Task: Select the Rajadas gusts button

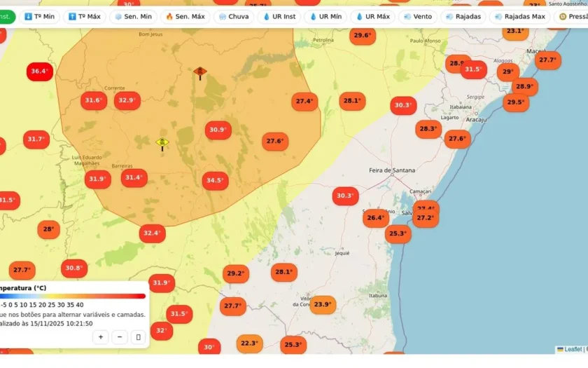Action: (463, 17)
